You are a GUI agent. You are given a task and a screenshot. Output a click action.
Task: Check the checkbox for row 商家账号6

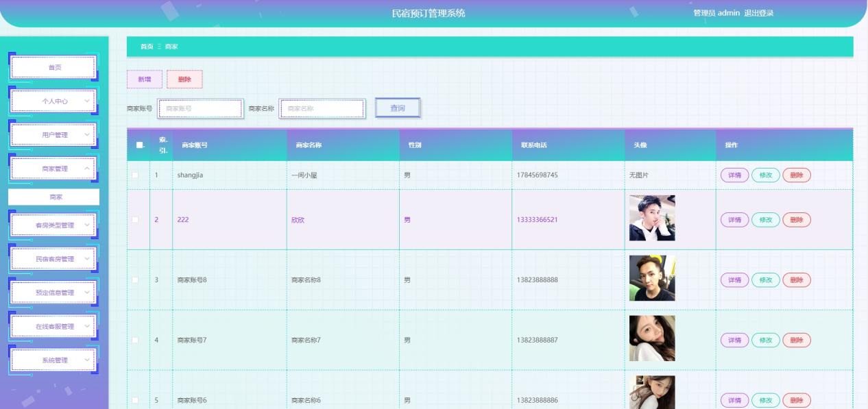pyautogui.click(x=136, y=400)
